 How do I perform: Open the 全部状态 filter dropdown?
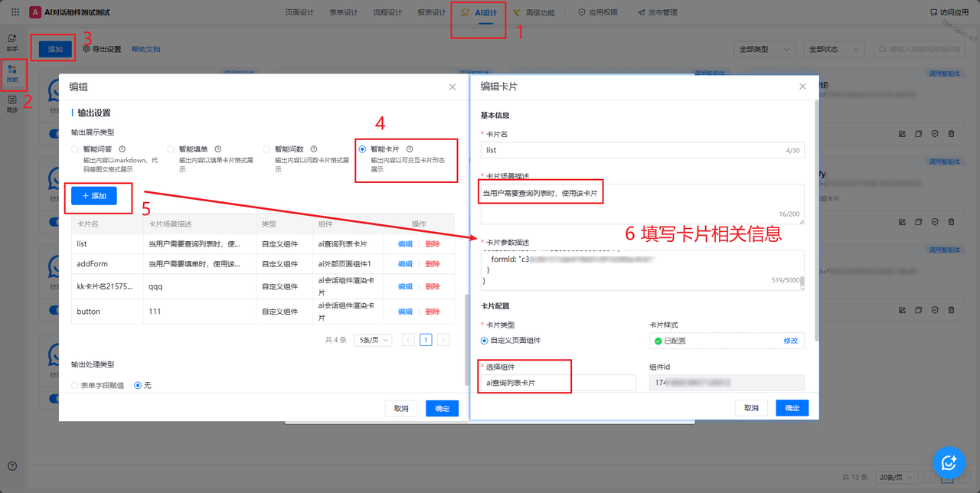pos(834,49)
